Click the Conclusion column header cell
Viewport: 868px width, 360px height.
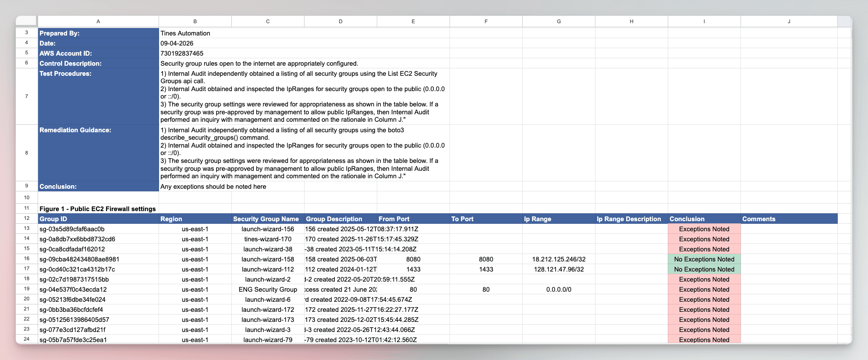point(704,219)
